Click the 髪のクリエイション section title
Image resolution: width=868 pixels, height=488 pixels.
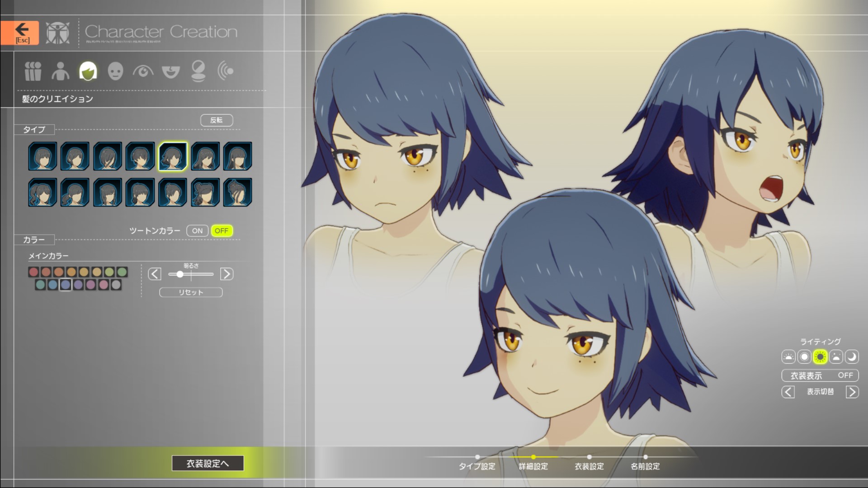(x=57, y=99)
